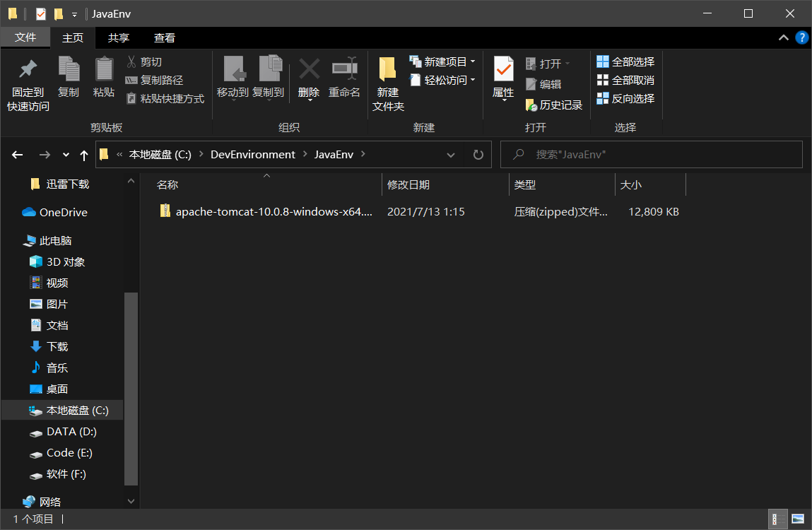Open the 文件 (File) menu tab
Screen dimensions: 812x530
(25, 37)
